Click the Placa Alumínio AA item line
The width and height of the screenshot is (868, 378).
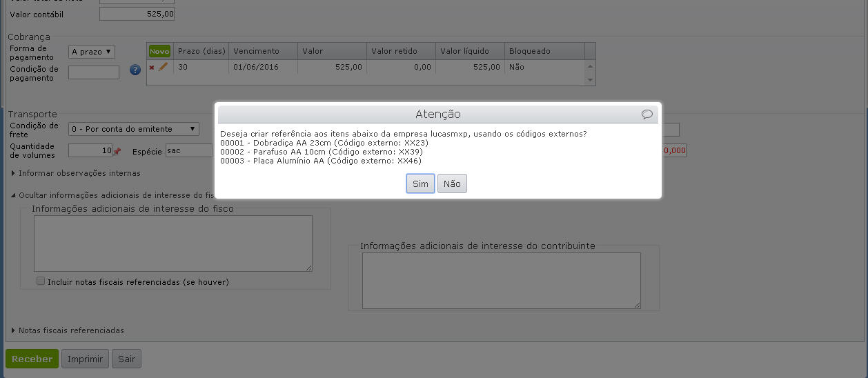[321, 161]
